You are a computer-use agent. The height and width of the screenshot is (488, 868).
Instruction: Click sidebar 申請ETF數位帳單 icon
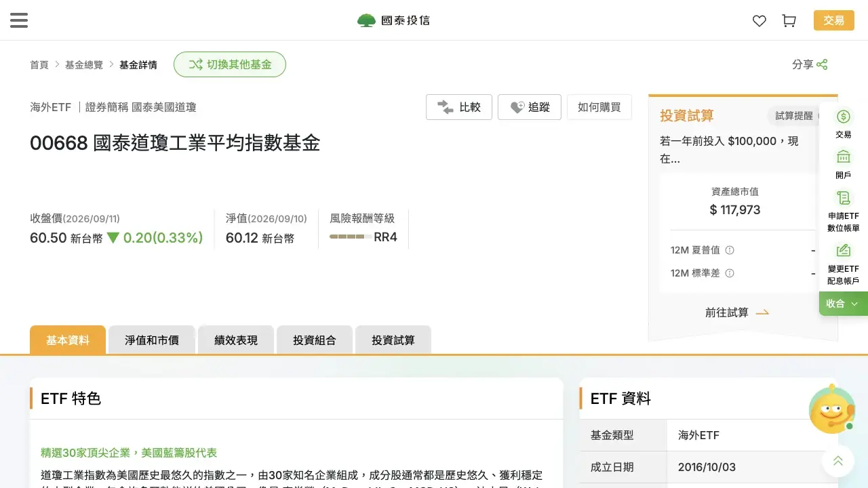(x=844, y=198)
